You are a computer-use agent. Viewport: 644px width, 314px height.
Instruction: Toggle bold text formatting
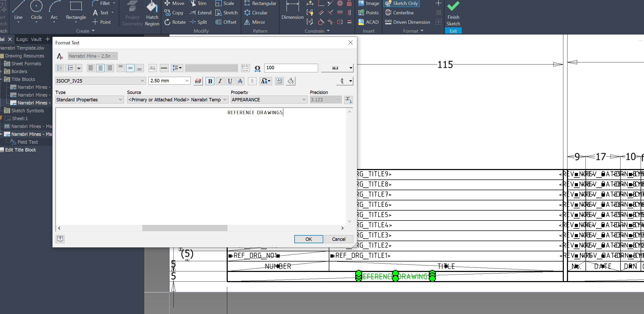210,81
